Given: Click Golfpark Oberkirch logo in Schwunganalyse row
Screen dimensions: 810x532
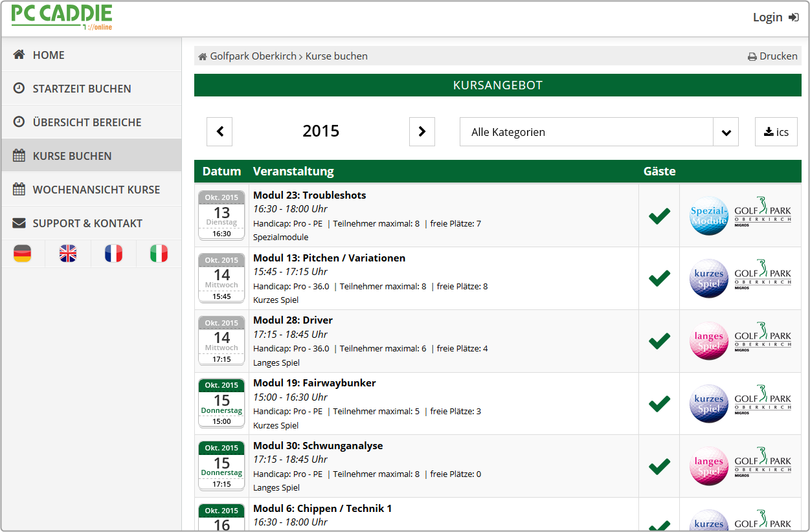Looking at the screenshot, I should tap(763, 463).
